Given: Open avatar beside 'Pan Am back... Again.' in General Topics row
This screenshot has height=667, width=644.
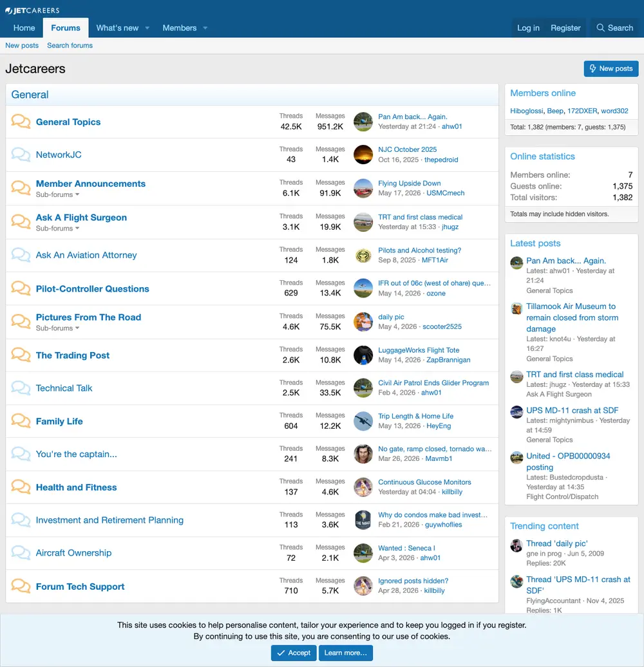Looking at the screenshot, I should point(363,122).
